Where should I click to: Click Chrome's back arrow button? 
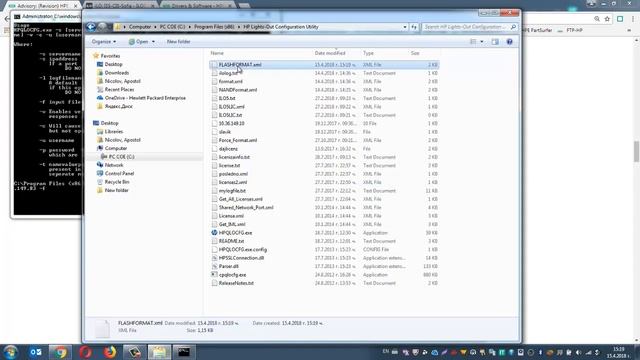coord(7,19)
